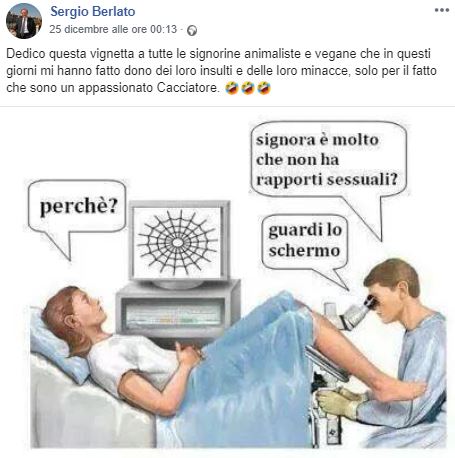Open the three-dot post options menu
Viewport: 455px width, 458px height.
click(x=442, y=10)
